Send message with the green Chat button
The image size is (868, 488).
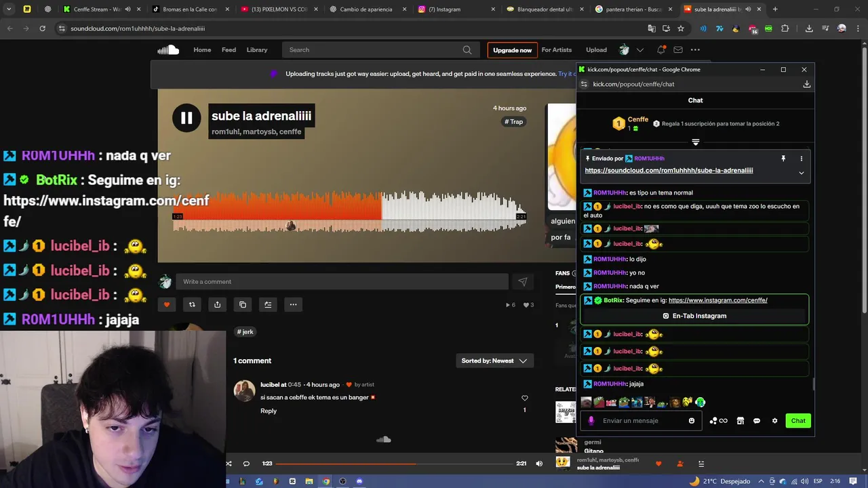798,421
